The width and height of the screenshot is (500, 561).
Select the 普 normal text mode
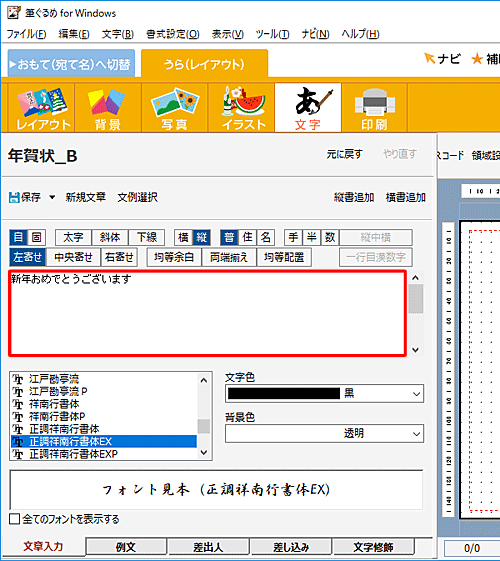229,237
